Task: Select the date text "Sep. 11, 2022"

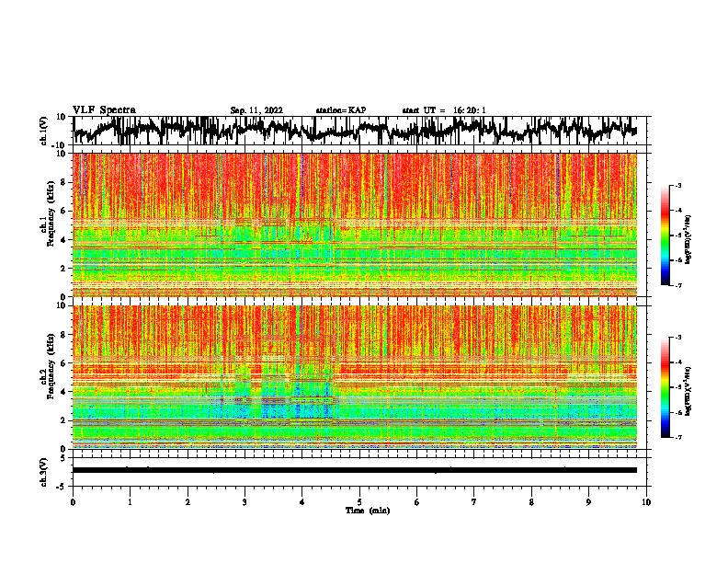Action: [256, 110]
